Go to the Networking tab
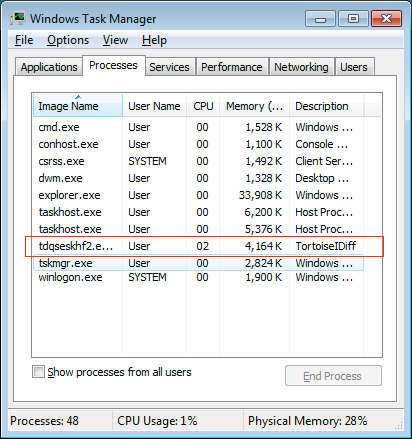Viewport: 412px width, 439px height. pyautogui.click(x=301, y=67)
